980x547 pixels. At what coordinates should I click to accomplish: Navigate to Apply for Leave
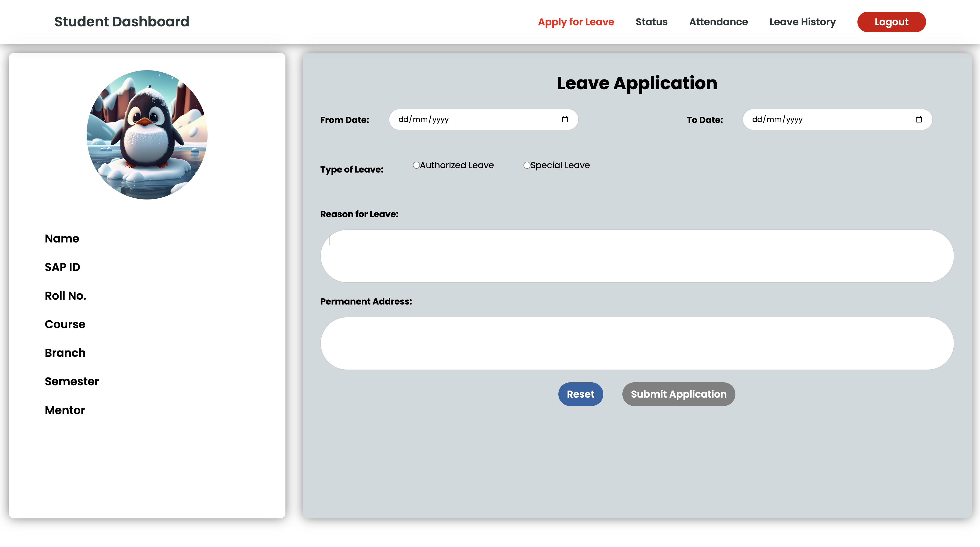(x=576, y=22)
